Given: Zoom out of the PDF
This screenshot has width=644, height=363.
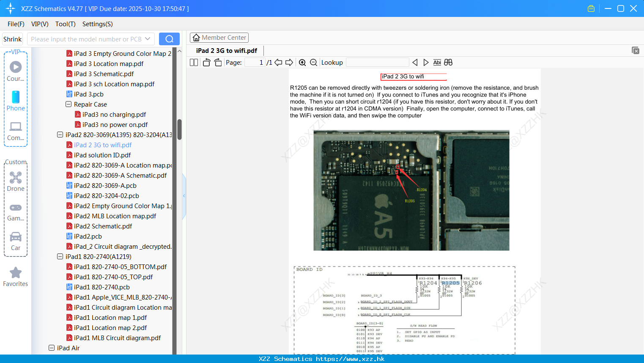Looking at the screenshot, I should pyautogui.click(x=313, y=63).
